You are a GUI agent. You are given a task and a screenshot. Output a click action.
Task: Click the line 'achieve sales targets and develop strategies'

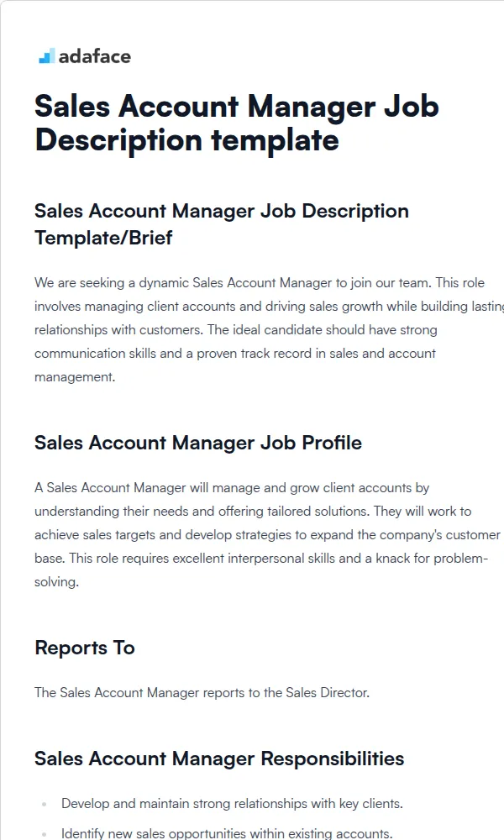point(268,534)
